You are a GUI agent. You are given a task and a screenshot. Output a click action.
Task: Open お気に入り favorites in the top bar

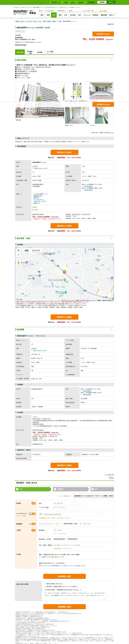click(x=56, y=2)
